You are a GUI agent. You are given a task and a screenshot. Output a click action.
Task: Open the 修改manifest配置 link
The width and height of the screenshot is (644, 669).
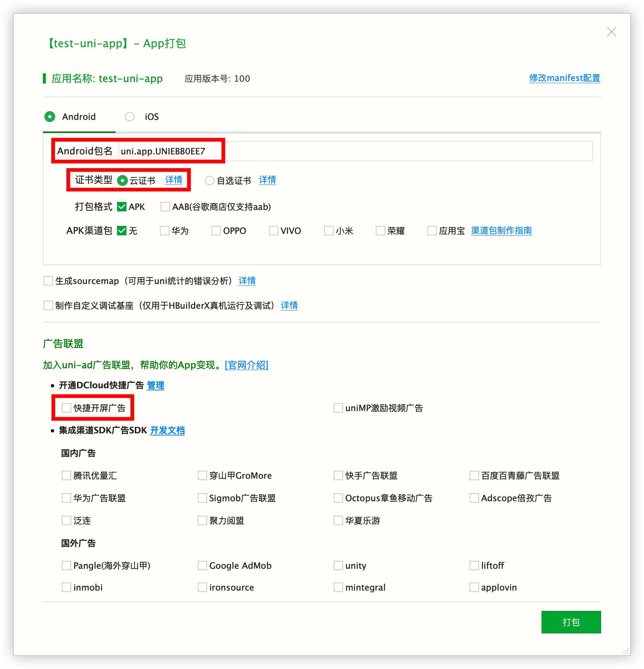[564, 78]
